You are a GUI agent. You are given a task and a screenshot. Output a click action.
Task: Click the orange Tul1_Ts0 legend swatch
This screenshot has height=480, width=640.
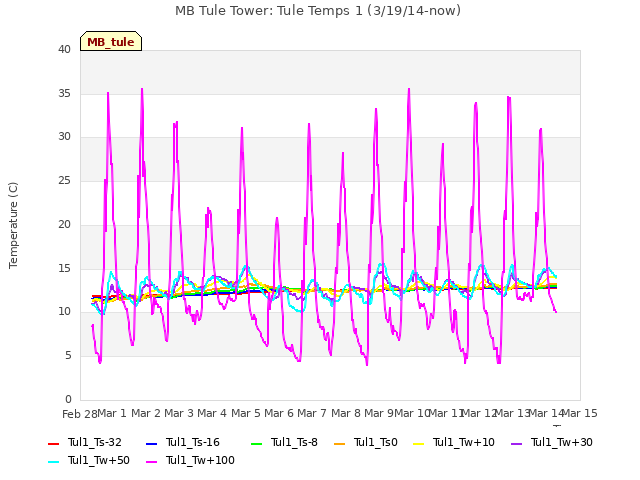pyautogui.click(x=340, y=443)
